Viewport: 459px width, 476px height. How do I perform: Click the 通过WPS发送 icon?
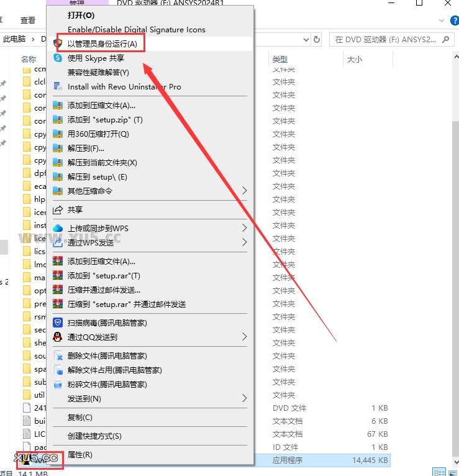(x=58, y=242)
